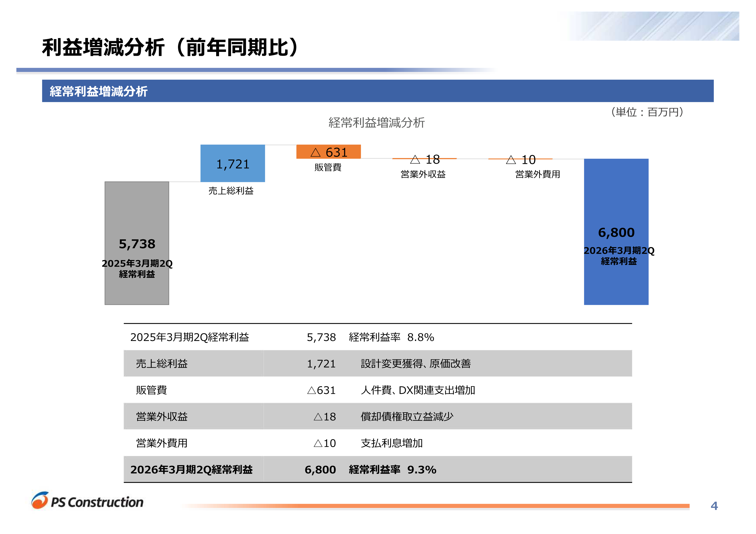Click the 経常利益率 8.8% text
The width and height of the screenshot is (756, 534).
click(391, 337)
